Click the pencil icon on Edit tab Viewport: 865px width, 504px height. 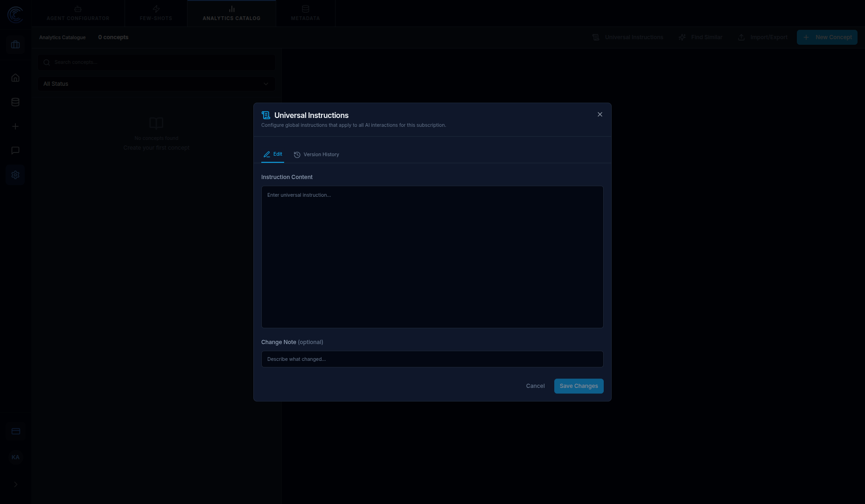267,154
